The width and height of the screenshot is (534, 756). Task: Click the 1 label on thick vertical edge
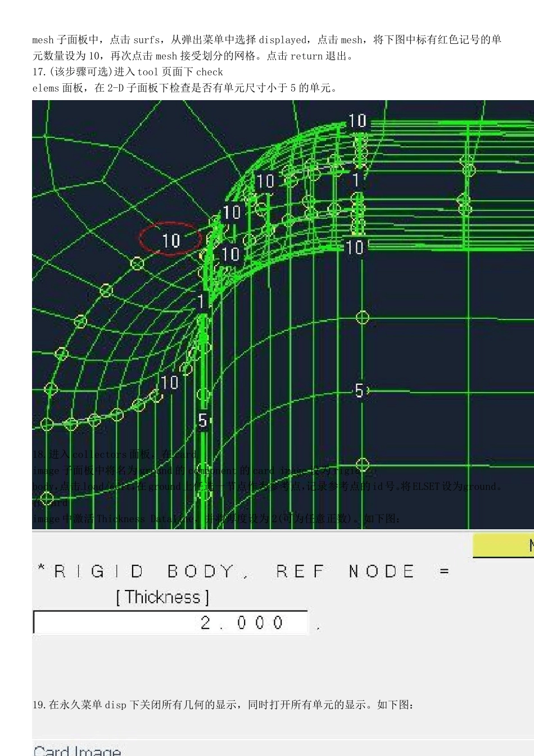pos(201,301)
